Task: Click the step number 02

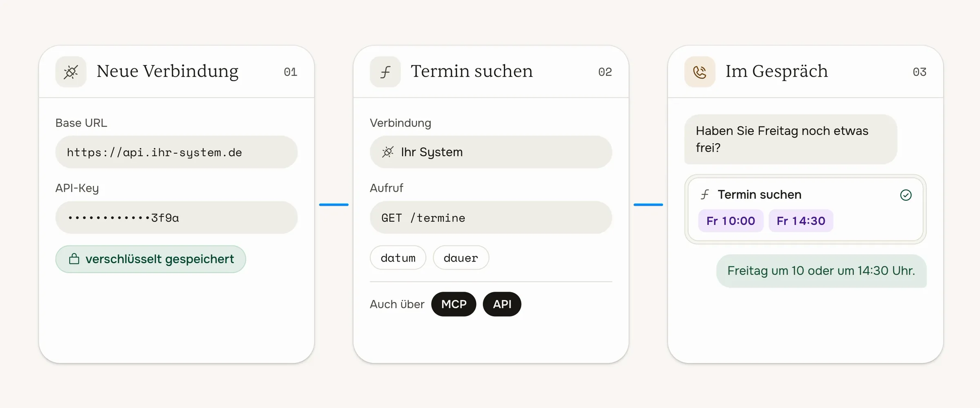Action: click(x=605, y=72)
